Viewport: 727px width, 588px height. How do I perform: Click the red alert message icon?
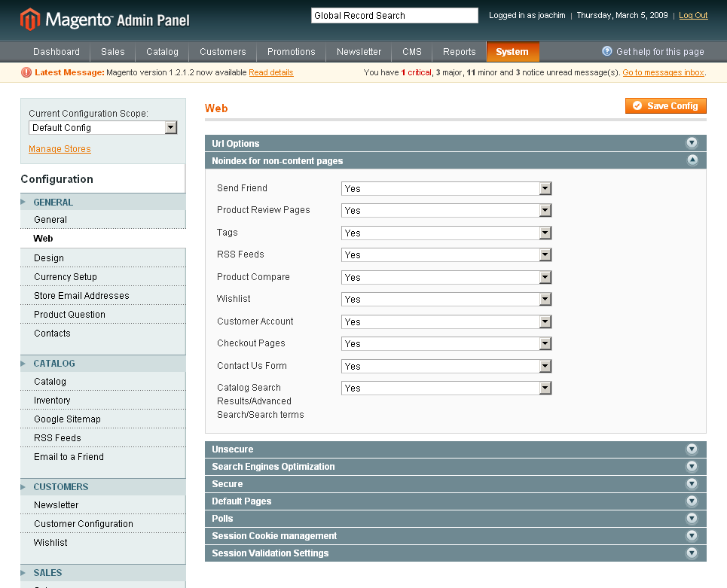(x=26, y=72)
